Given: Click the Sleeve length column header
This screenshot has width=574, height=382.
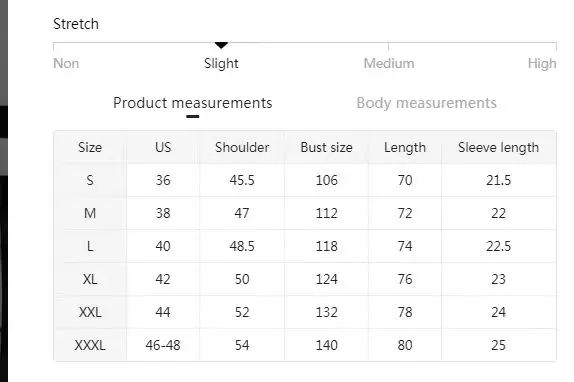Looking at the screenshot, I should (x=499, y=147).
